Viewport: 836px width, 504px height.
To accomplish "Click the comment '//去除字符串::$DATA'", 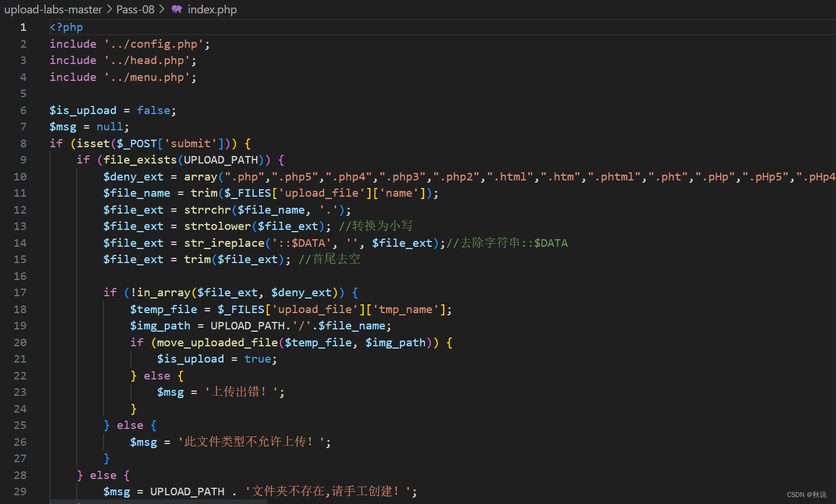I will click(x=507, y=243).
